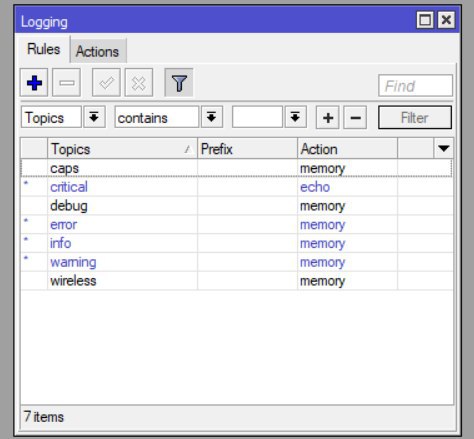474x439 pixels.
Task: Add a new logging rule with plus icon
Action: [x=34, y=83]
